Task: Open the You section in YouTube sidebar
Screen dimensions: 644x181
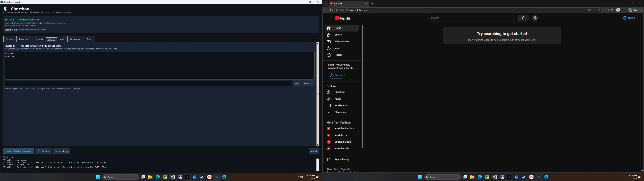Action: pos(341,48)
